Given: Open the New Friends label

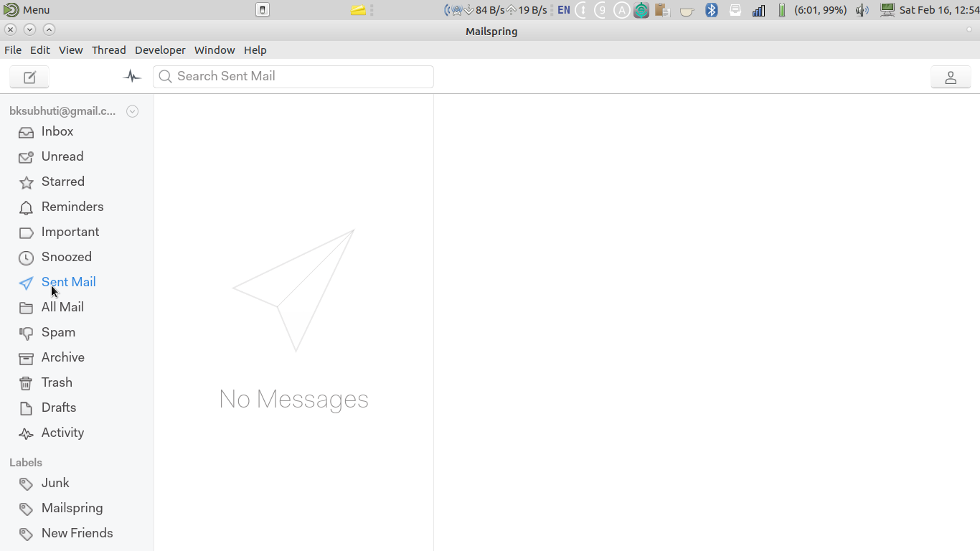Looking at the screenshot, I should 77,533.
